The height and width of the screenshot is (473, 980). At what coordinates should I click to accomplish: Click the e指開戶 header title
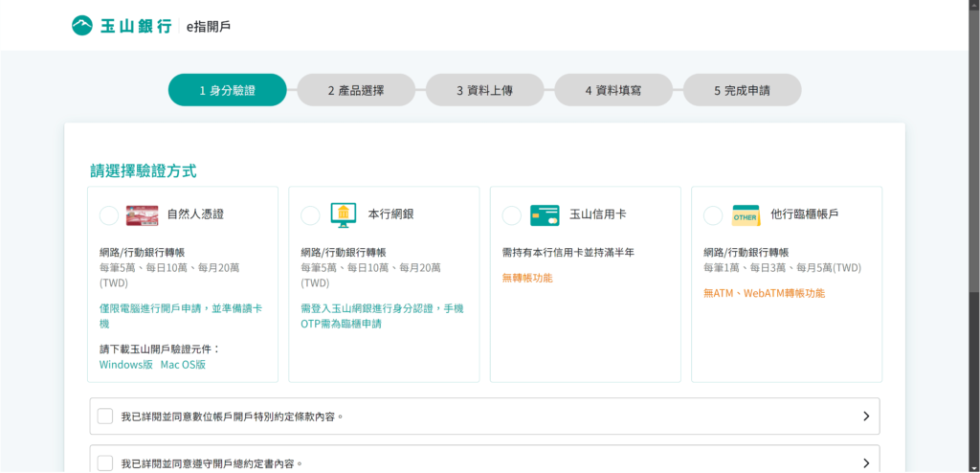point(209,26)
